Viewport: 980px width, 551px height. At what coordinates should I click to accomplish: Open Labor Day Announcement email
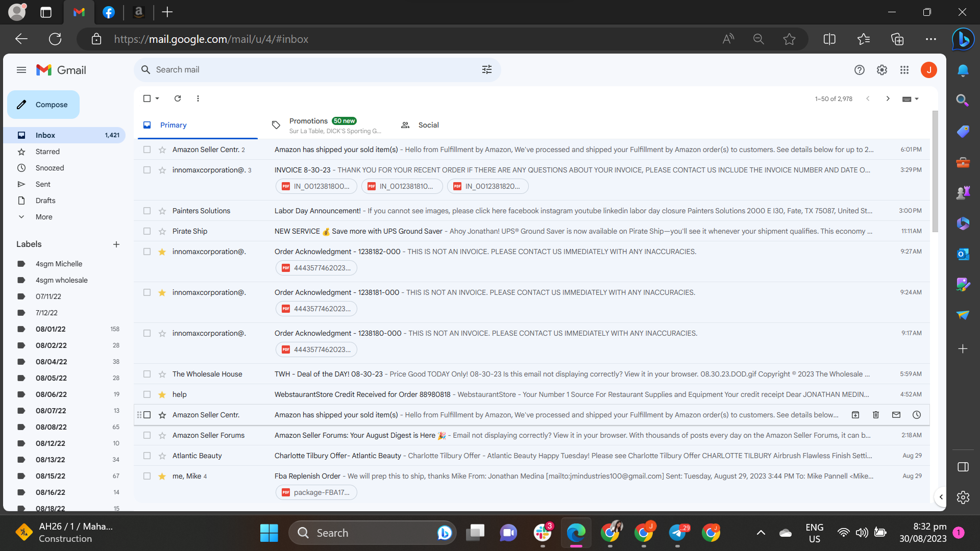(532, 211)
